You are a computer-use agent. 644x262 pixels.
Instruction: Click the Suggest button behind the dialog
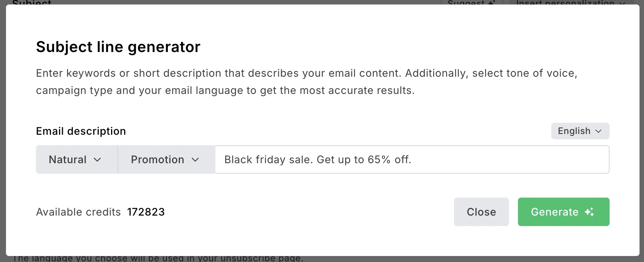466,3
